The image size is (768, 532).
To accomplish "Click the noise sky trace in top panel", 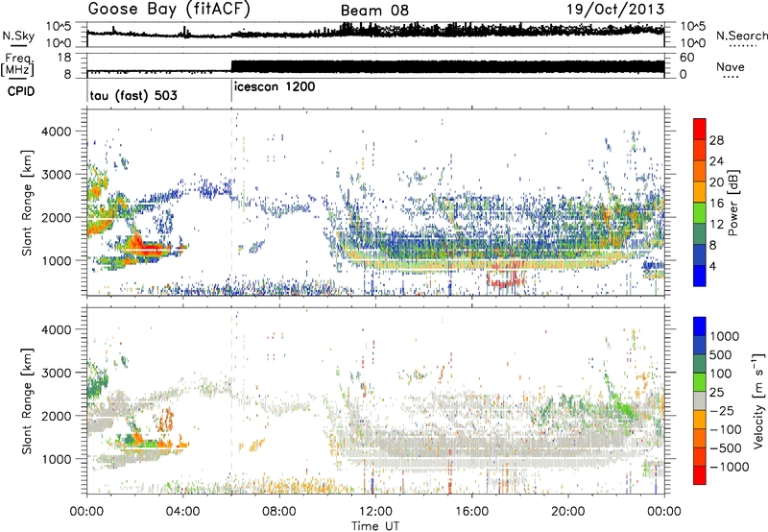I will pyautogui.click(x=375, y=31).
